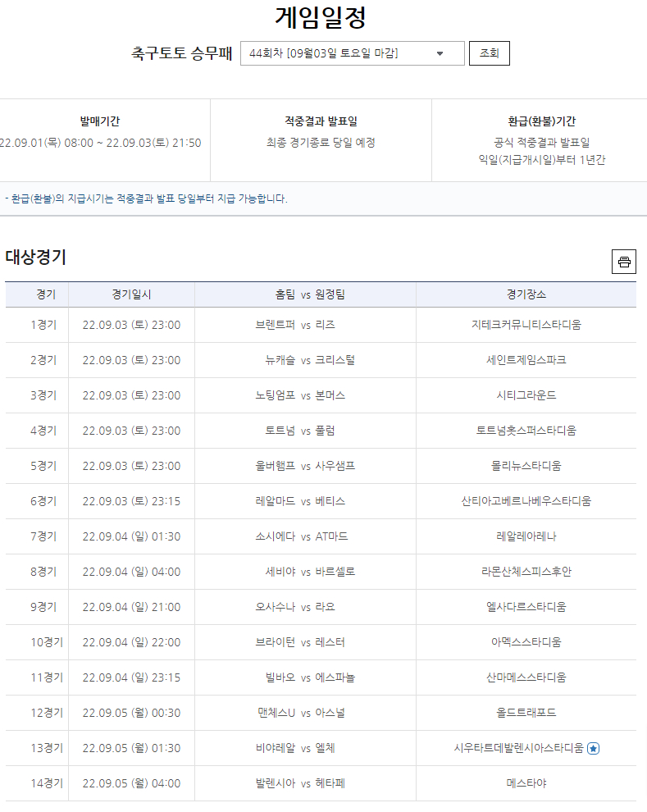Select the 비야레알 vs 엘체 match
The height and width of the screenshot is (812, 647).
295,748
